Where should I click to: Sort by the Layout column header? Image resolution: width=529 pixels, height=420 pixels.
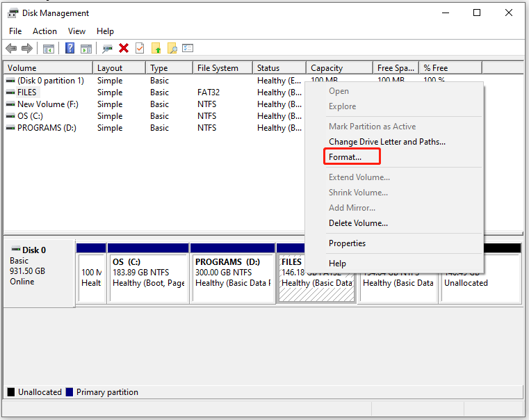pos(120,68)
